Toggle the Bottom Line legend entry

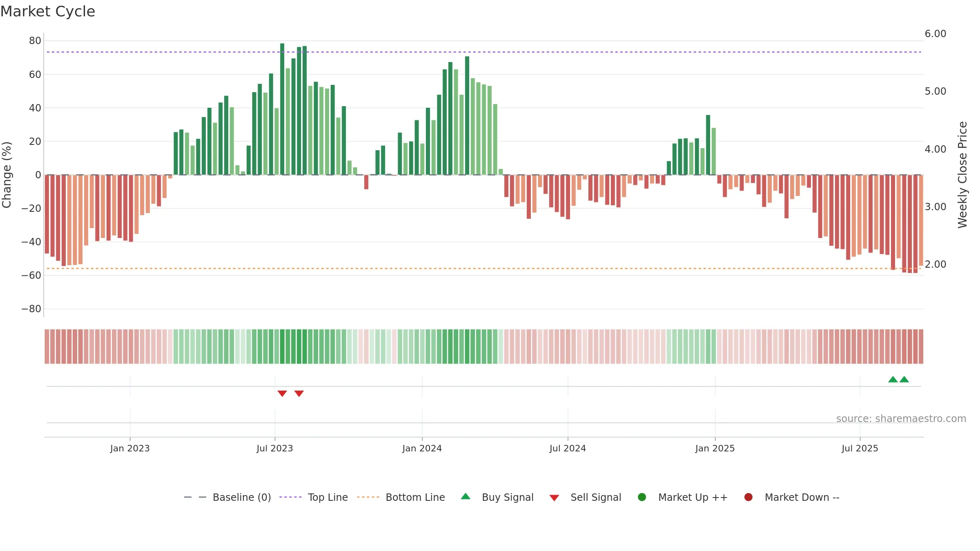click(x=401, y=497)
